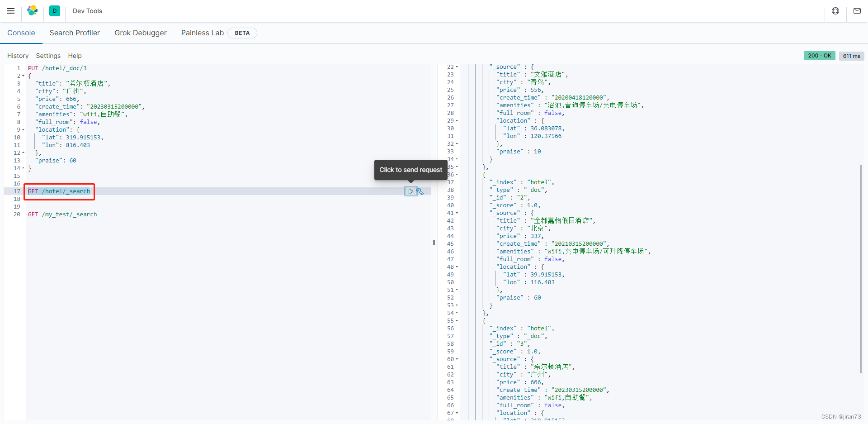This screenshot has height=424, width=868.
Task: Select the Console tab
Action: tap(21, 33)
